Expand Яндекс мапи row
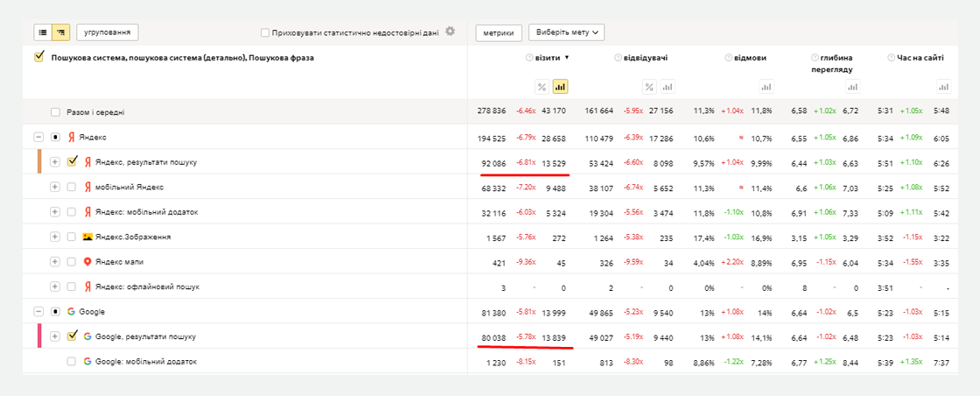980x396 pixels. click(55, 262)
